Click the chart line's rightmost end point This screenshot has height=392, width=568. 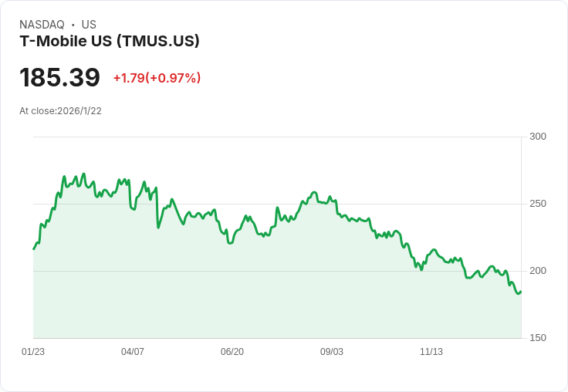click(x=521, y=292)
